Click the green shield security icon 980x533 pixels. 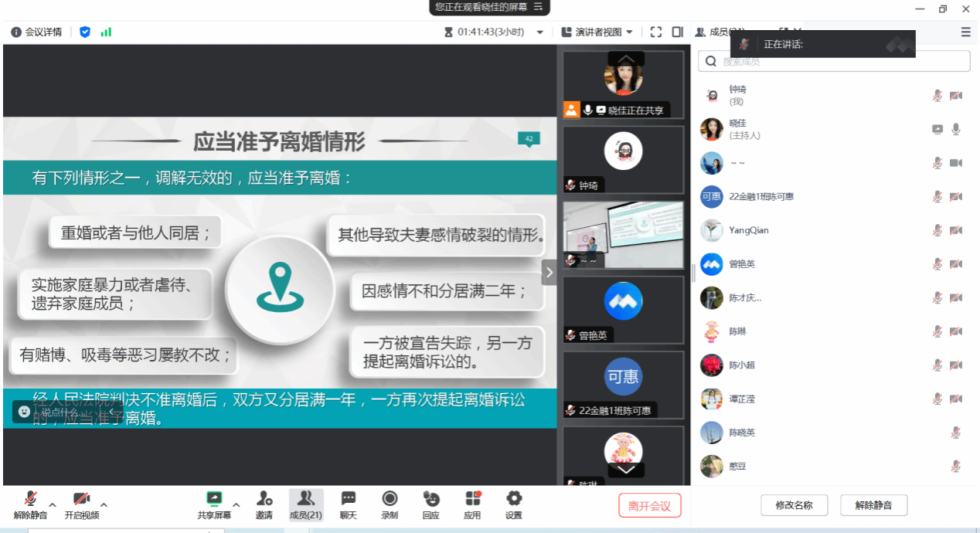pyautogui.click(x=85, y=32)
